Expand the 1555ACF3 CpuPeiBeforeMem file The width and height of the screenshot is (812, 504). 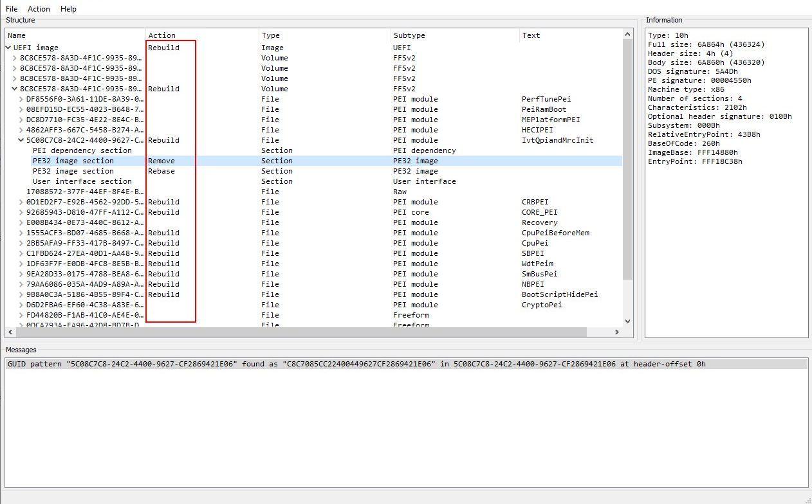click(x=22, y=233)
